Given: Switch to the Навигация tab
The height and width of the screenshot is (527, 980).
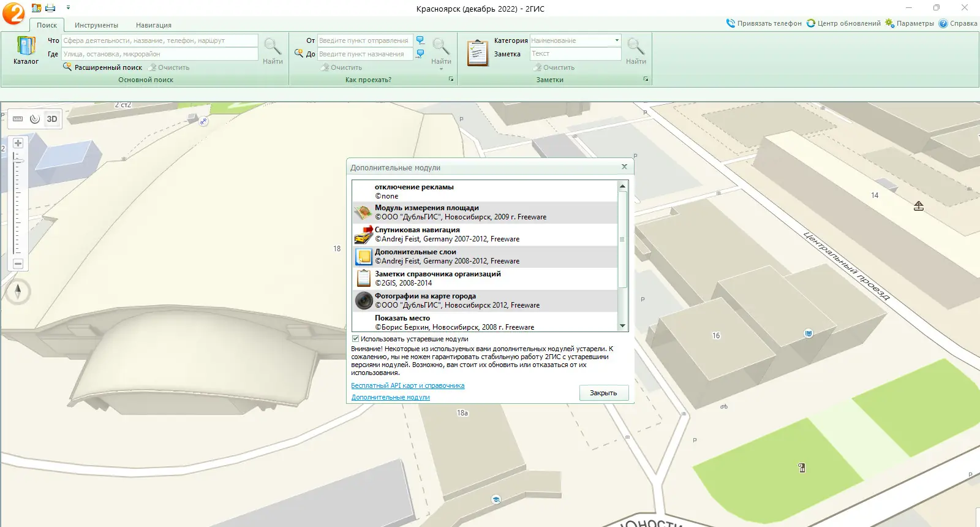Looking at the screenshot, I should click(x=154, y=25).
